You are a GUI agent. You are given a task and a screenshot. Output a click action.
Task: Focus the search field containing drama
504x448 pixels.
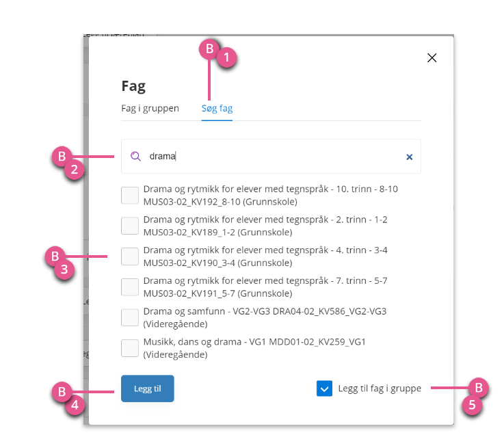point(271,157)
